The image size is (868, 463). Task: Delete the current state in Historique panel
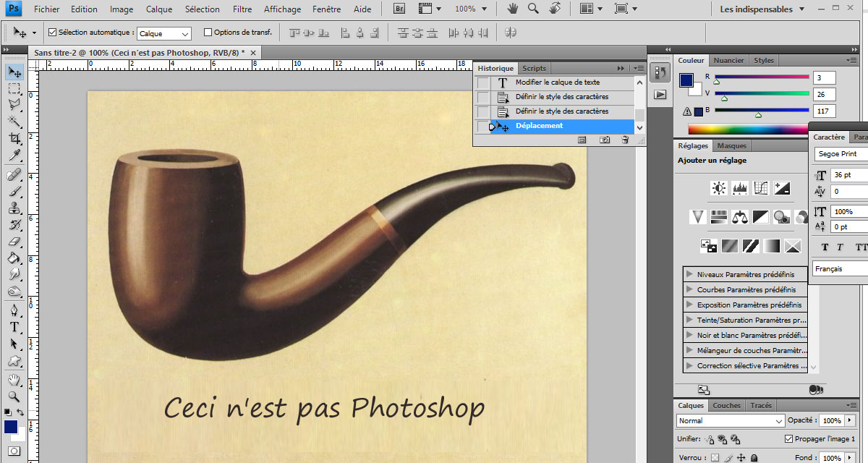click(625, 140)
